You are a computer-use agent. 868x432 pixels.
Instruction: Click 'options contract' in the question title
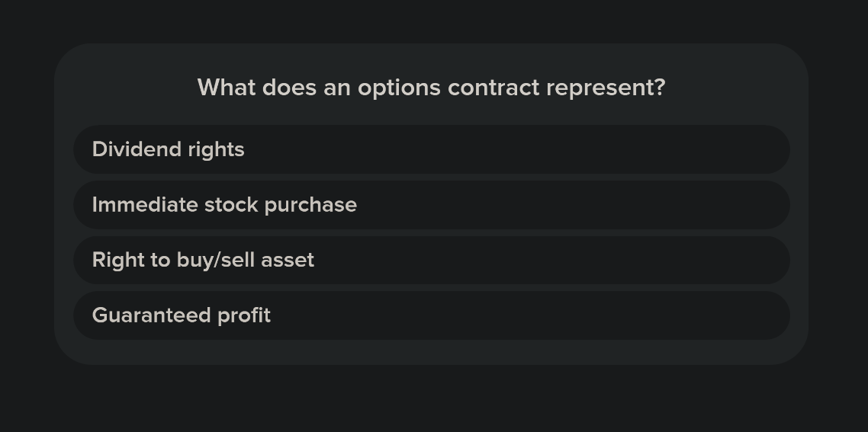click(448, 88)
